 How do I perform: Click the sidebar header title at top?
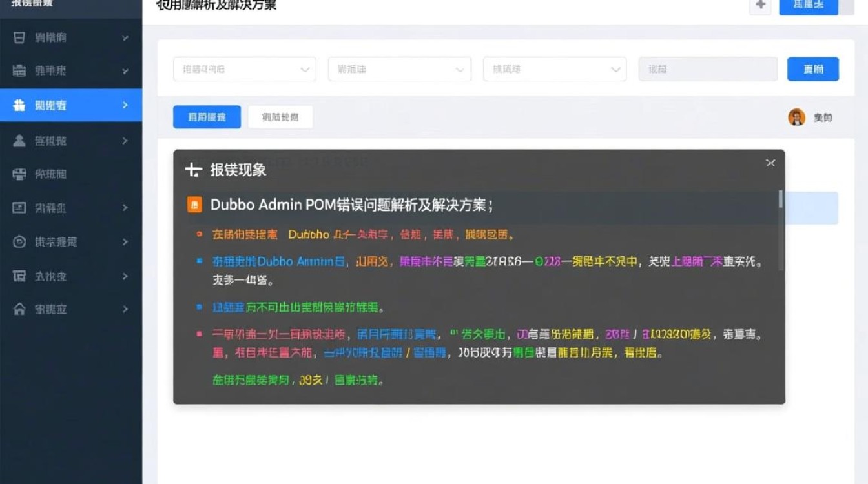click(x=32, y=4)
